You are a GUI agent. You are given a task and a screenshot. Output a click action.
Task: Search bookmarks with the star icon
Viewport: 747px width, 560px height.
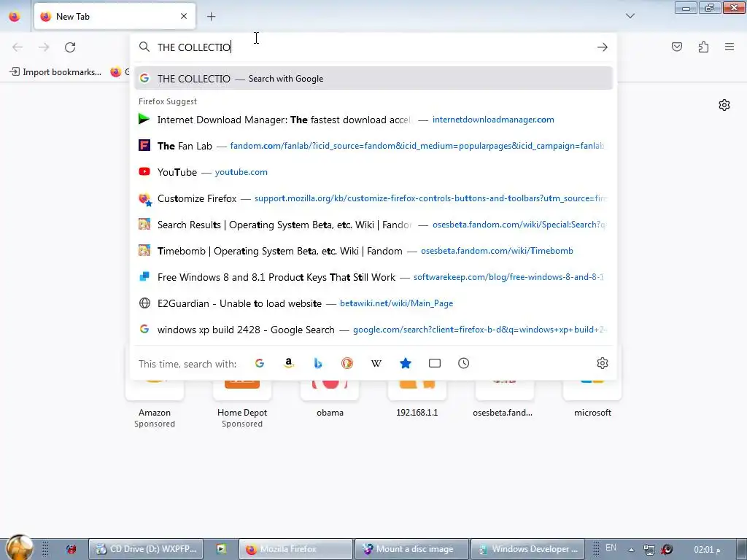click(x=406, y=363)
